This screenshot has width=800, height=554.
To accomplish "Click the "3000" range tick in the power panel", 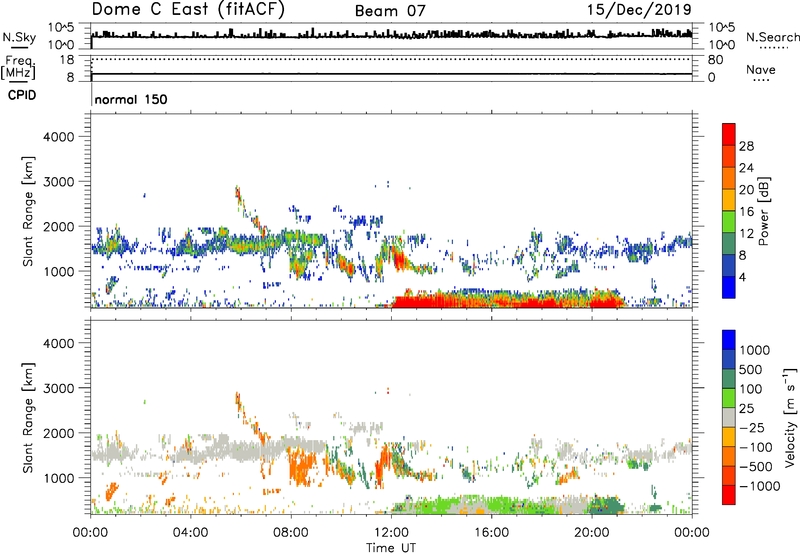I will 58,182.
